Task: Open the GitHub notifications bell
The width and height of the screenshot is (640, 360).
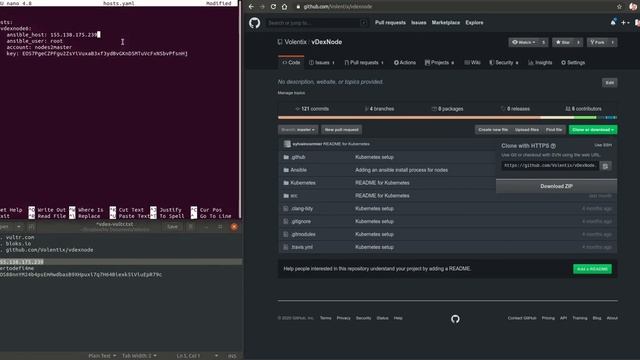Action: [613, 22]
